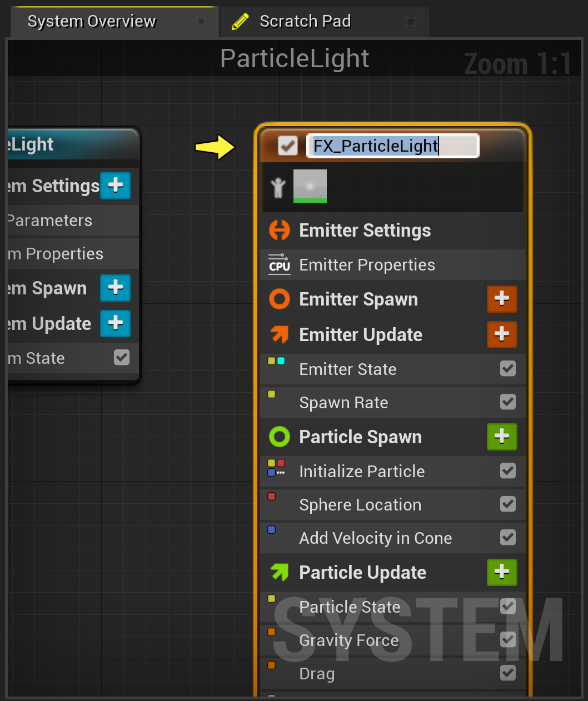Screen dimensions: 588x701
Task: Click blue plus beside System Spawn
Action: pyautogui.click(x=115, y=288)
